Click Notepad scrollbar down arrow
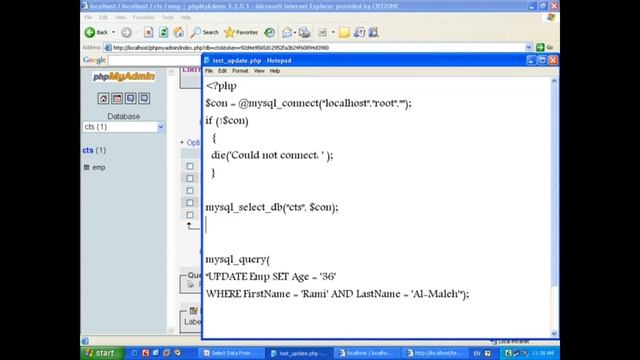The image size is (640, 360). 554,333
